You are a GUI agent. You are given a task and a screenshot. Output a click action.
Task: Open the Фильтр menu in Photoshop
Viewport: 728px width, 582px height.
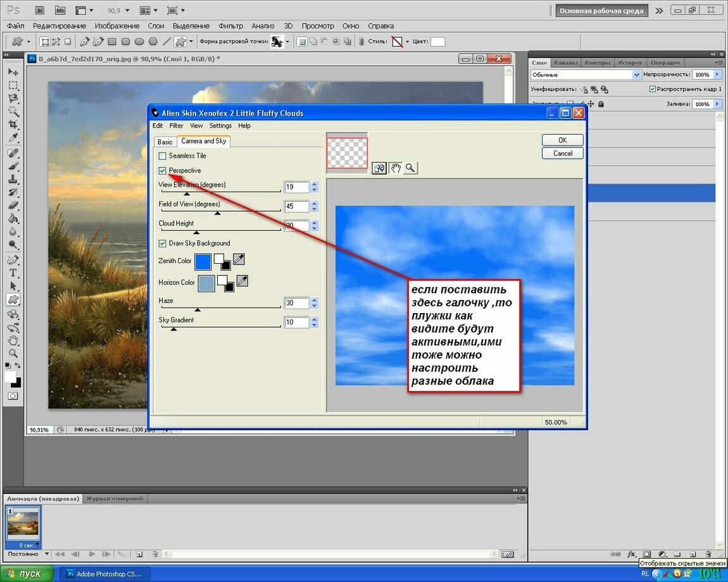point(231,26)
